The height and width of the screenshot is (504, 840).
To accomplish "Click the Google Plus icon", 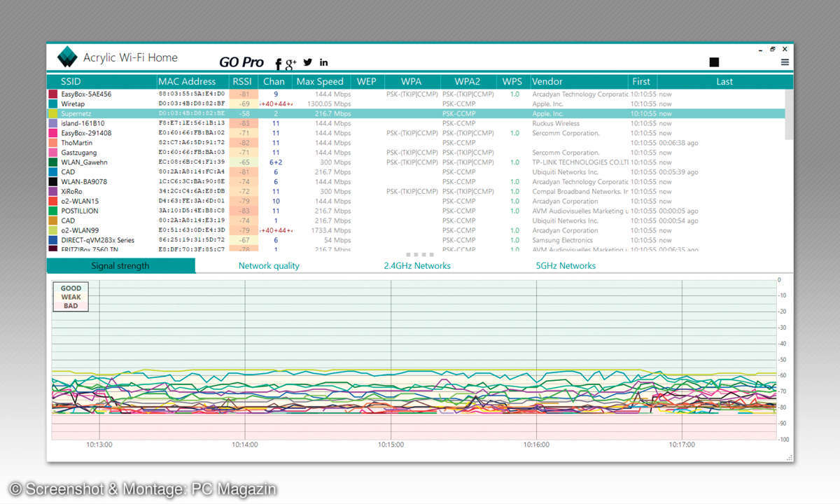I will (291, 64).
